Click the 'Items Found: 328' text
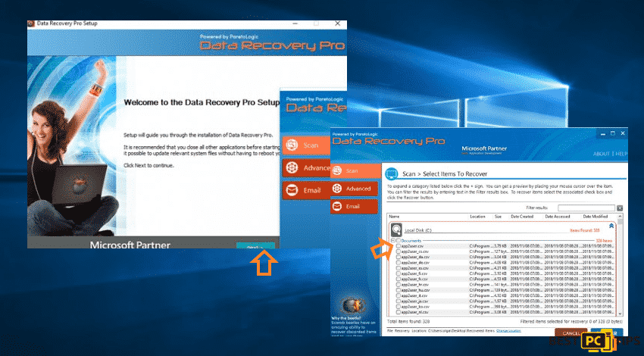Viewport: 644px width, 356px height. [x=585, y=230]
